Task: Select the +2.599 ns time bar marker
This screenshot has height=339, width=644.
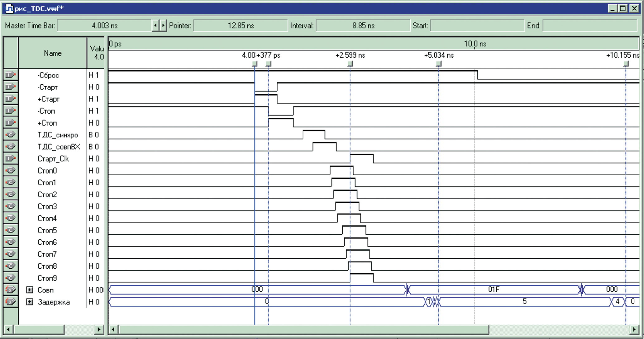Action: pyautogui.click(x=350, y=64)
